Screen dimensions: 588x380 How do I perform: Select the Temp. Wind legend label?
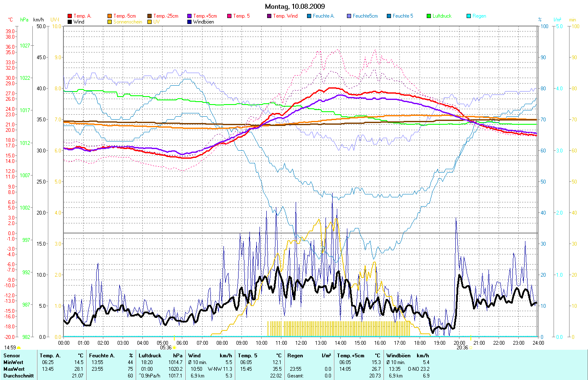(285, 16)
